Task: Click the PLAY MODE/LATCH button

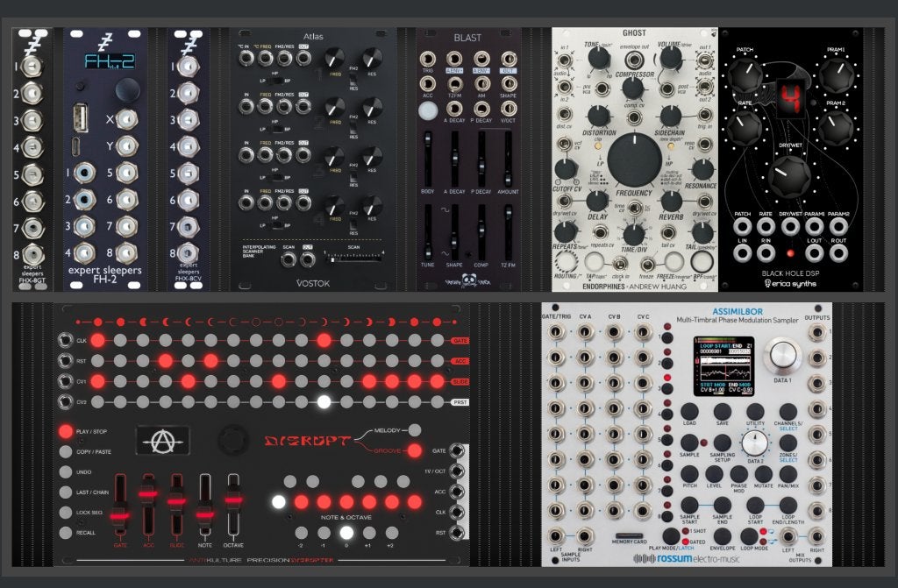Action: (x=671, y=536)
